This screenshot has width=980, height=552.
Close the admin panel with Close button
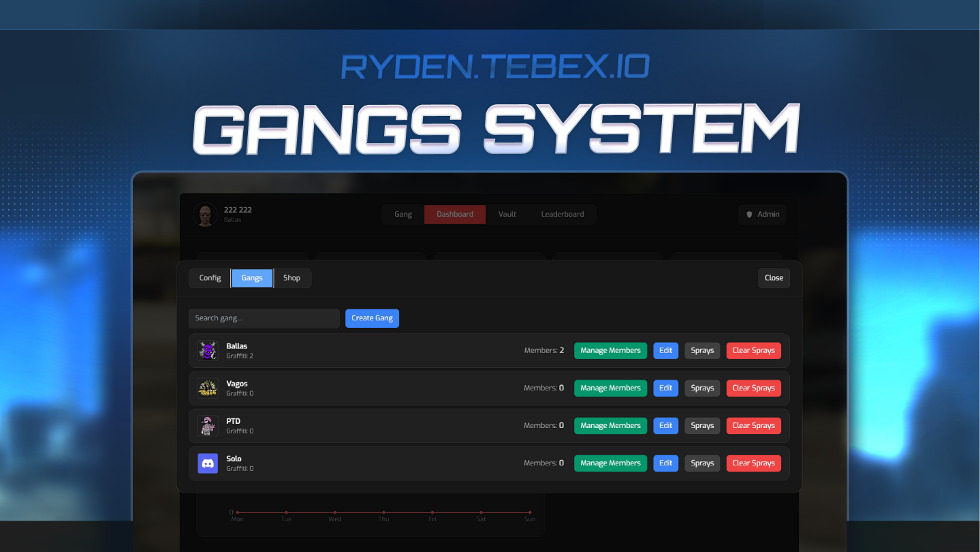pos(774,278)
